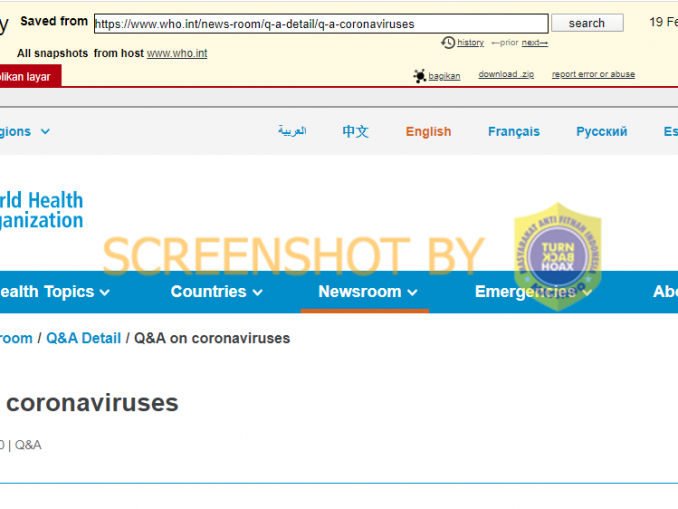This screenshot has width=678, height=509.
Task: Click report error or abuse link
Action: click(593, 74)
